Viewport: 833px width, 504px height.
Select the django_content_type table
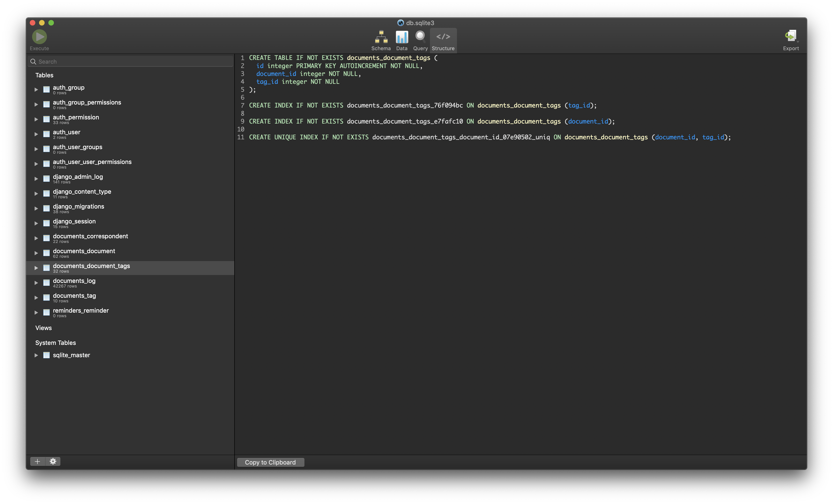pos(130,193)
